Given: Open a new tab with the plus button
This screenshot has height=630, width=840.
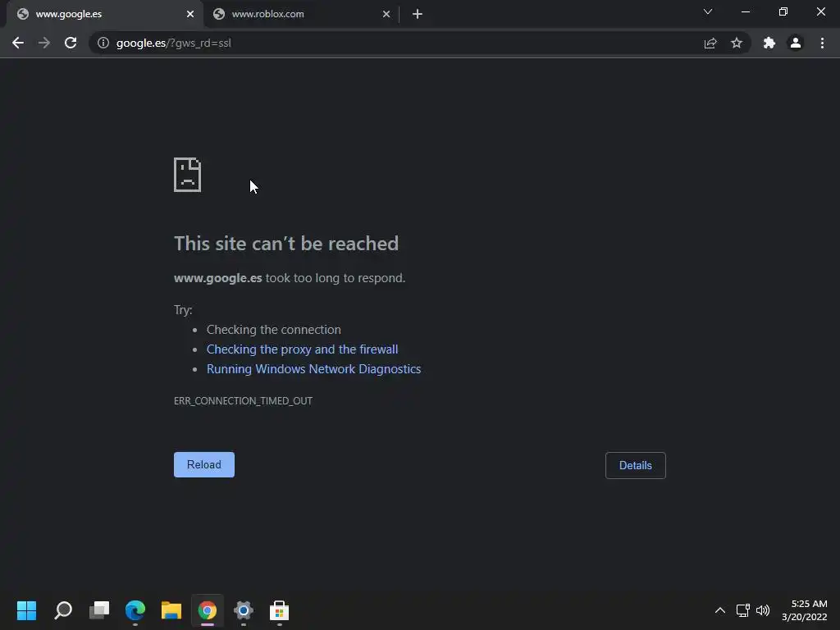Looking at the screenshot, I should coord(418,14).
